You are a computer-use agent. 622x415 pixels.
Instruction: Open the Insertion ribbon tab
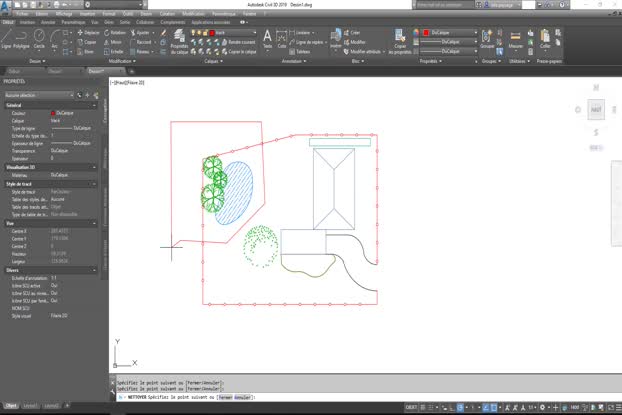coord(27,20)
